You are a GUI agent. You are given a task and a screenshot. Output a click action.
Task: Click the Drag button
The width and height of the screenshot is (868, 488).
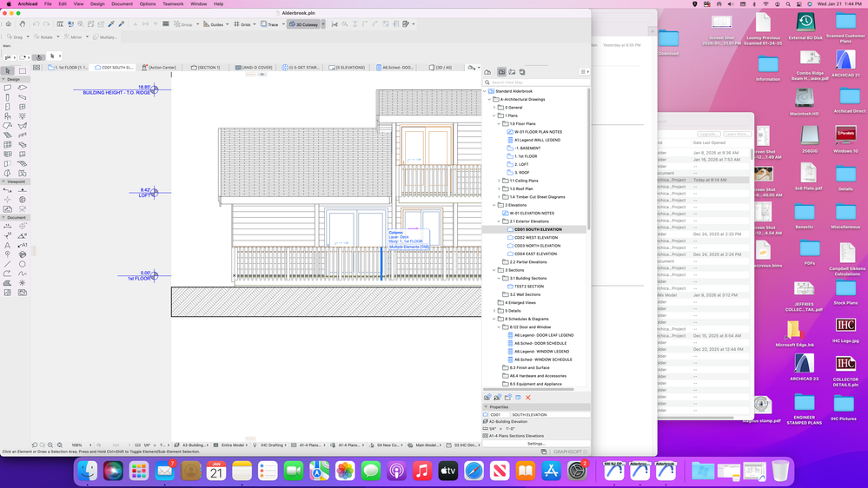16,37
